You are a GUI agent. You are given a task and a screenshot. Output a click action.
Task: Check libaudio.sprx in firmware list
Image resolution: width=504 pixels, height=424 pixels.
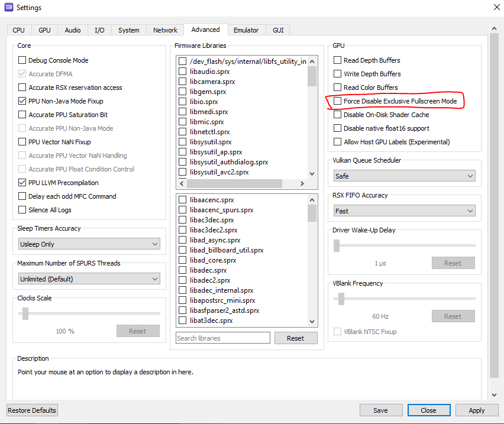(x=182, y=72)
